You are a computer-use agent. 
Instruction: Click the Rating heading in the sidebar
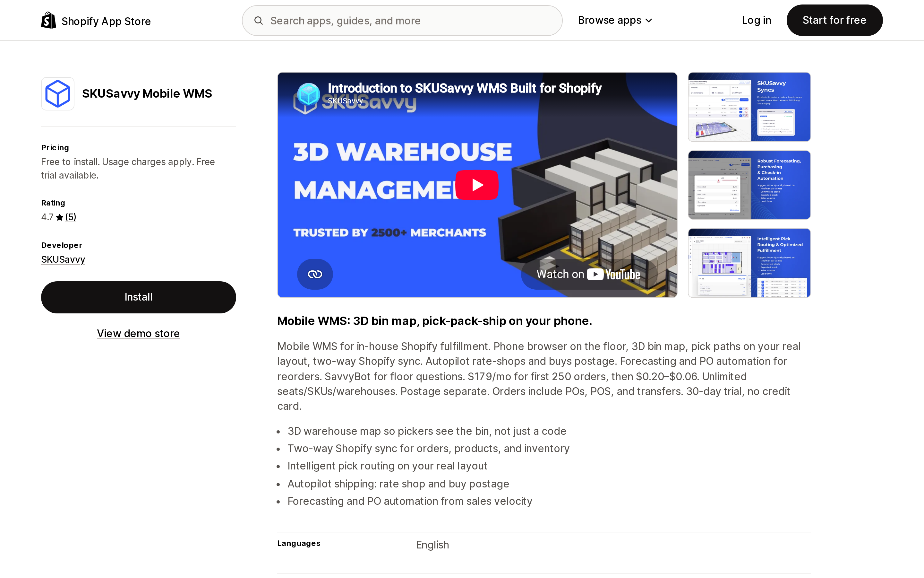53,203
